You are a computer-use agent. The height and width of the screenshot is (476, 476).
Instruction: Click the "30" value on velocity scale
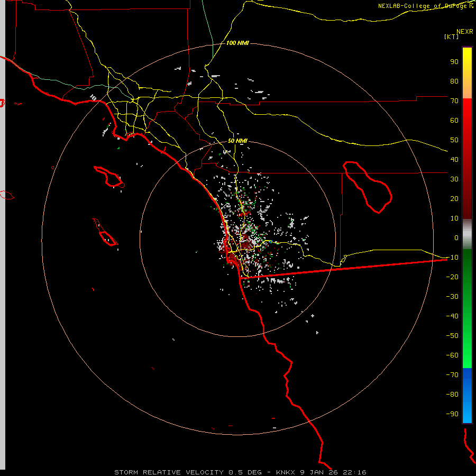454,179
